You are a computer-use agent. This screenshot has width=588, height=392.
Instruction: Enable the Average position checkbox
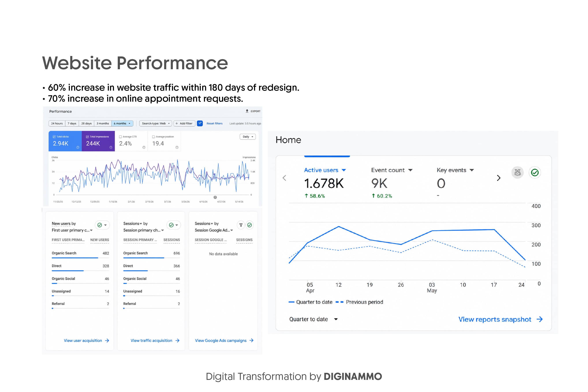153,137
